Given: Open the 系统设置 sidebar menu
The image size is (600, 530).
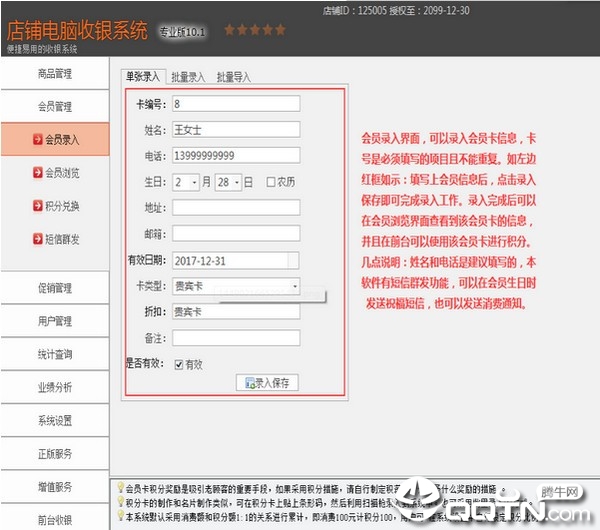Looking at the screenshot, I should [55, 421].
